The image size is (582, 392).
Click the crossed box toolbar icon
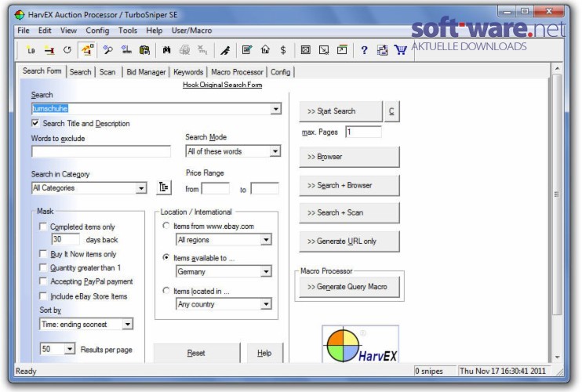tap(305, 50)
